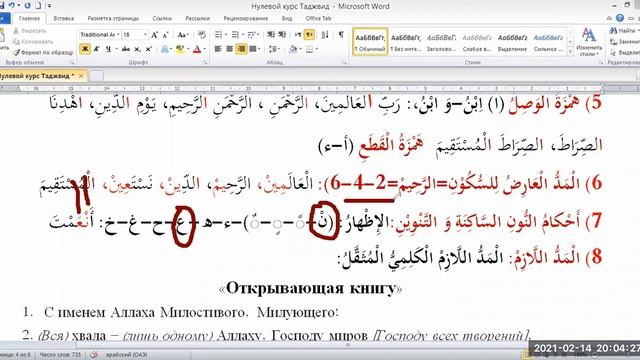Click the spelling check icon in the status bar
Image resolution: width=640 pixels, height=360 pixels.
tap(94, 355)
